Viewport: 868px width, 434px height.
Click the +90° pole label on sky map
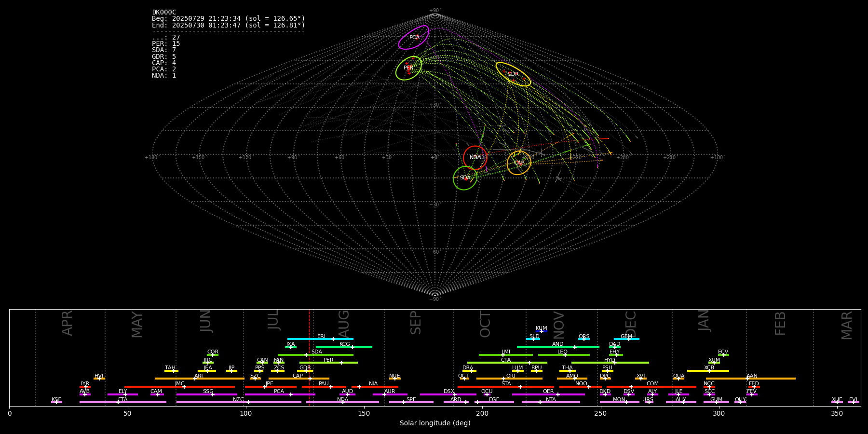click(435, 11)
